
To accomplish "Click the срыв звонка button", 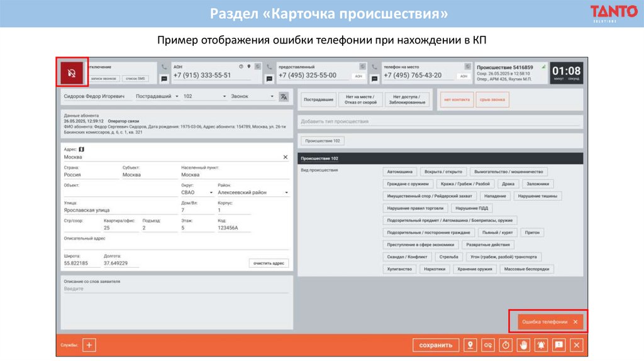I will tap(492, 99).
